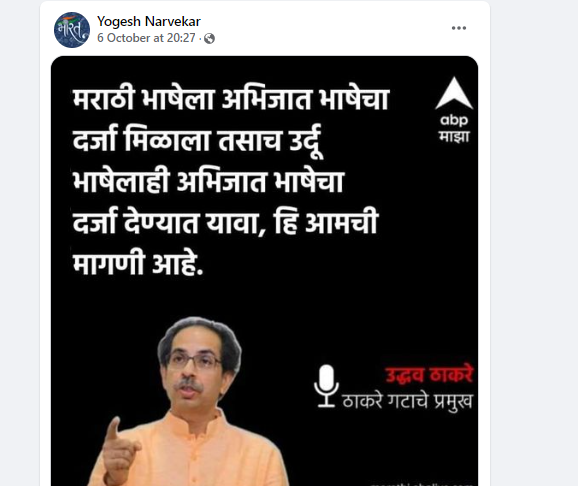The image size is (578, 486).
Task: Open Yogesh Narvekar's profile picture avatar
Action: click(72, 30)
